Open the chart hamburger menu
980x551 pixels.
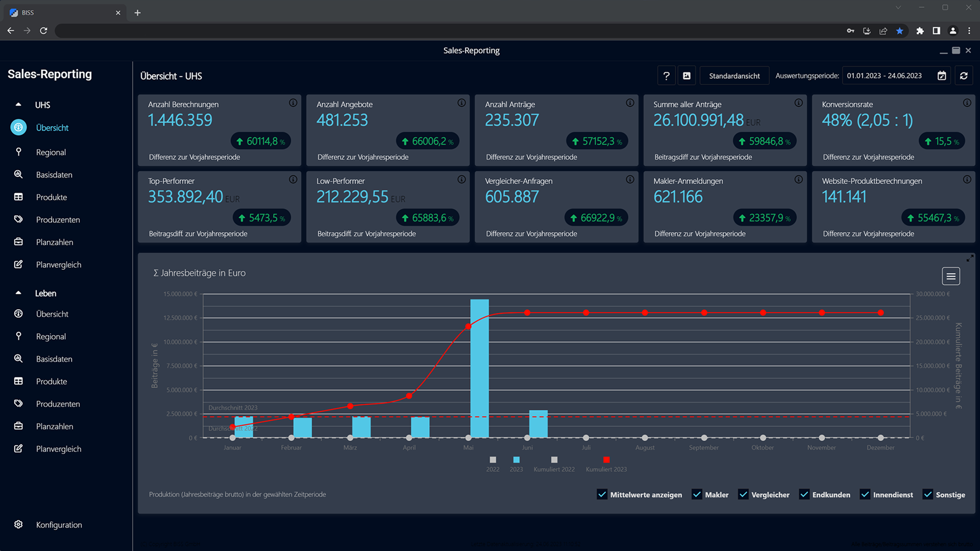[950, 277]
